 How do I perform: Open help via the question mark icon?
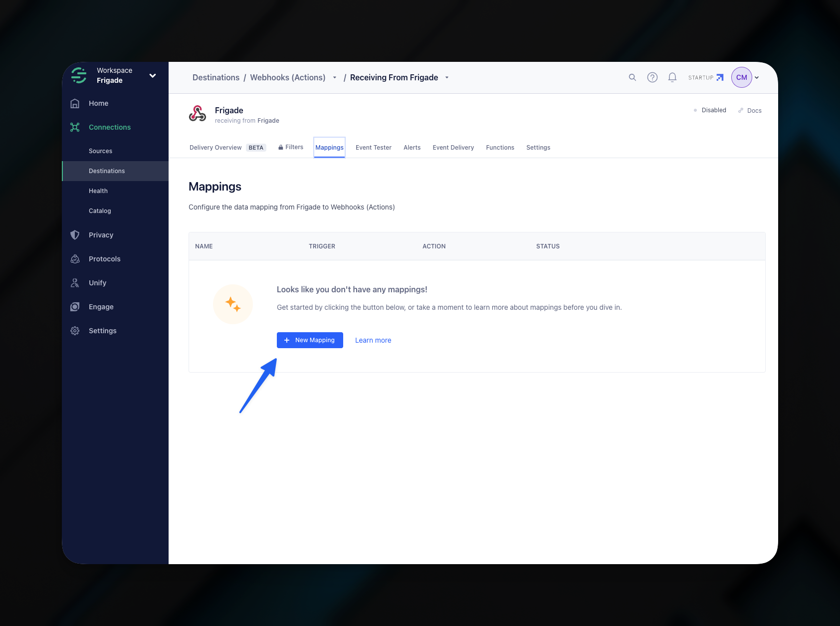point(652,77)
